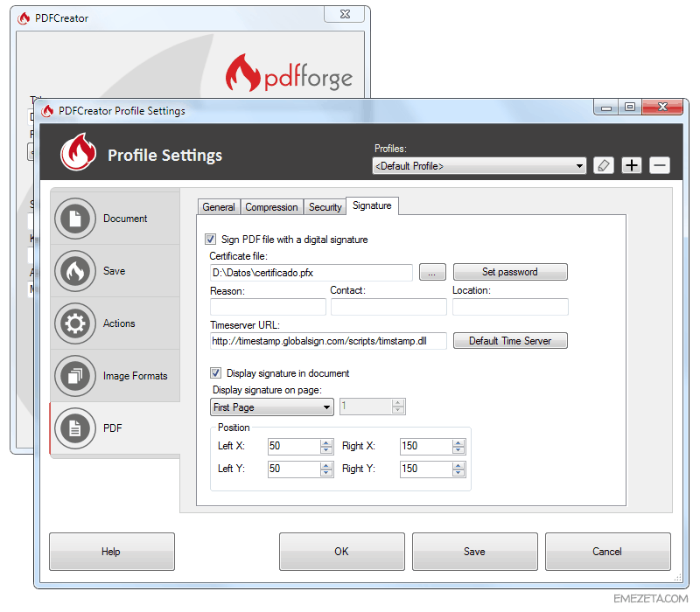Increase the signature page number spinner

click(x=398, y=403)
